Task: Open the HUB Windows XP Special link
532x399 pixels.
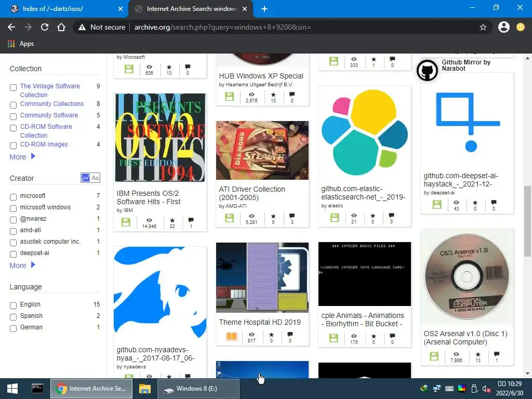Action: (261, 76)
